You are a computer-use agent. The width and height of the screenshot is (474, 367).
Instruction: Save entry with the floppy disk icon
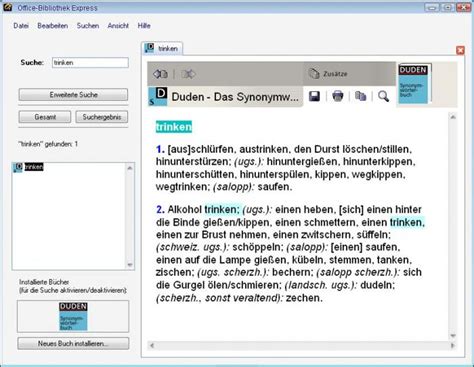point(314,96)
